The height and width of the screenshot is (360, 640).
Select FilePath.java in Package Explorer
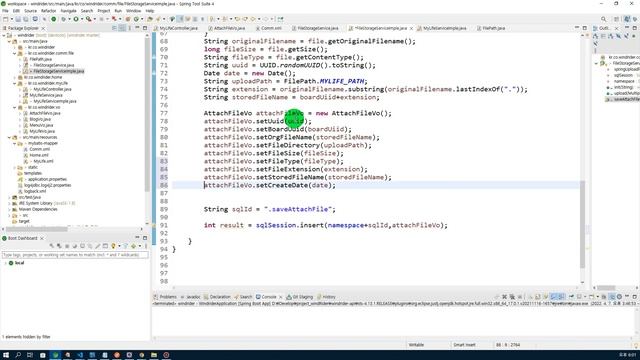coord(40,59)
